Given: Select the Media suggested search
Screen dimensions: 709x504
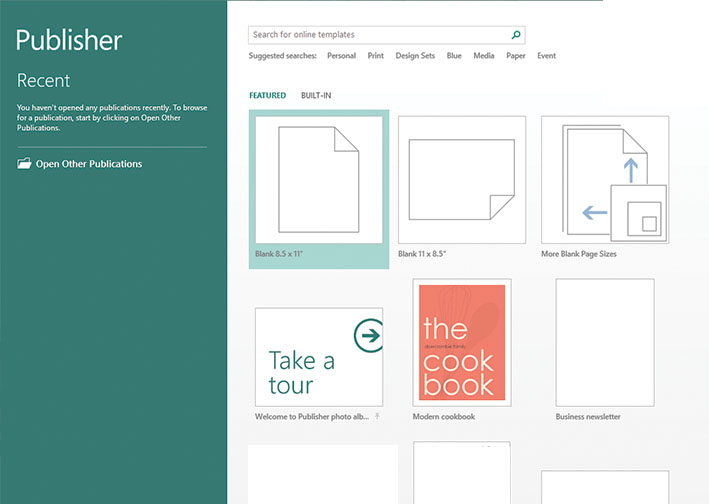Looking at the screenshot, I should pyautogui.click(x=484, y=56).
